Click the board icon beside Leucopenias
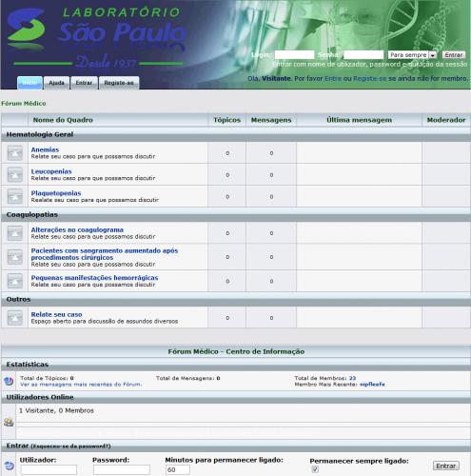Viewport: 471px width, 476px height. (x=15, y=175)
